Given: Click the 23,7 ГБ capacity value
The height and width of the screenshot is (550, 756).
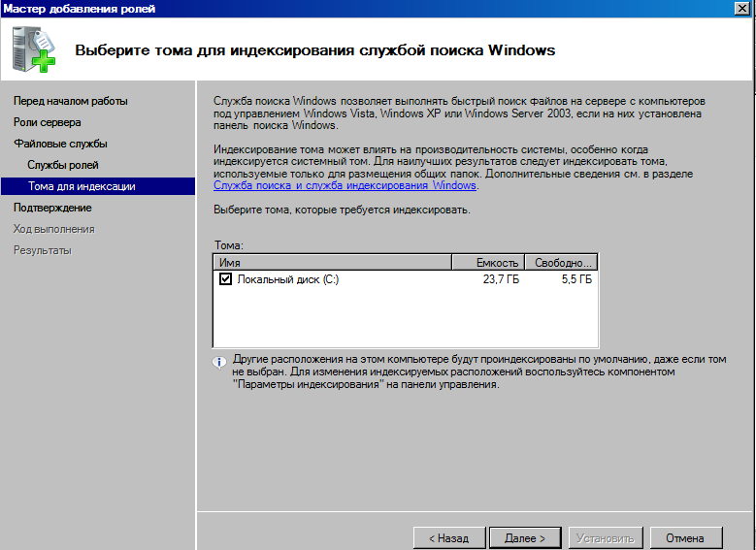Looking at the screenshot, I should [x=501, y=279].
